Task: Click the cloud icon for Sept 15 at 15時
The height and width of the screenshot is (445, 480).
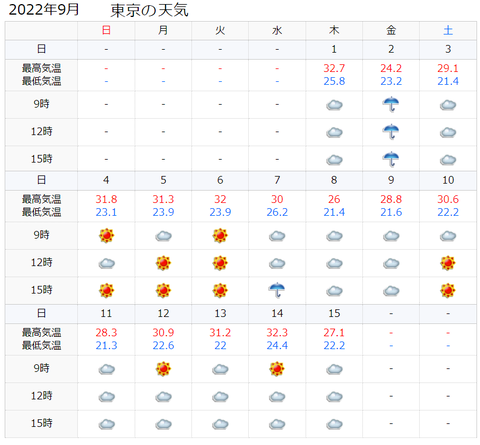Action: [x=334, y=424]
